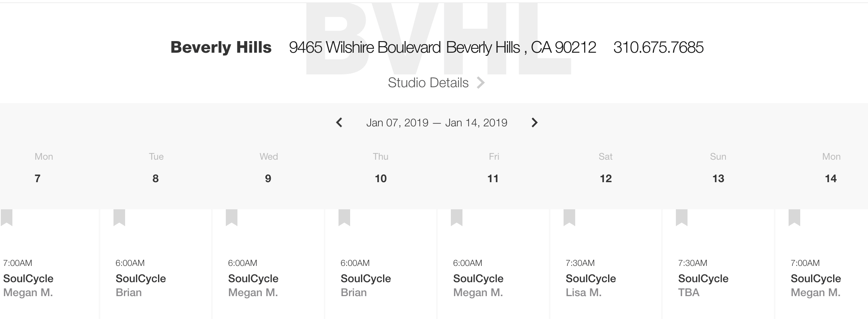Go to previous week with left arrow
The image size is (868, 319).
coord(339,122)
